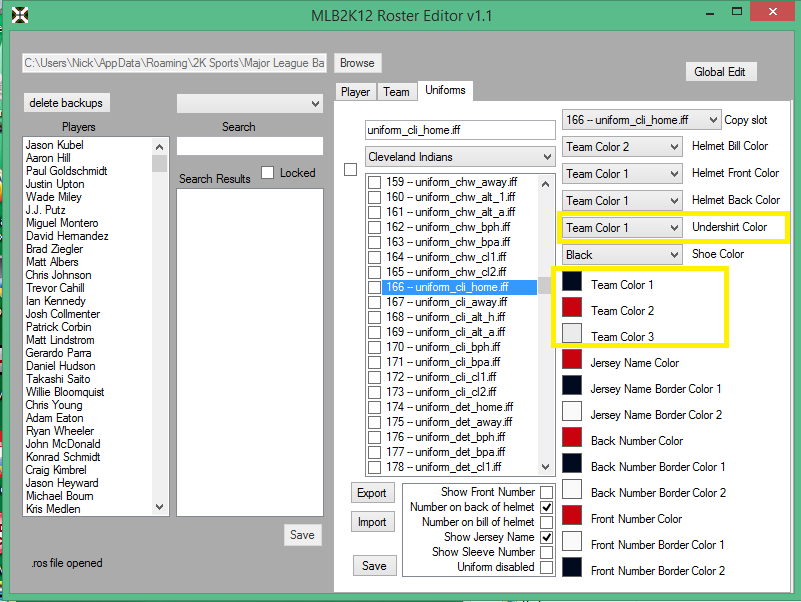Image resolution: width=801 pixels, height=602 pixels.
Task: Save uniform changes in Uniforms tab
Action: (x=374, y=566)
